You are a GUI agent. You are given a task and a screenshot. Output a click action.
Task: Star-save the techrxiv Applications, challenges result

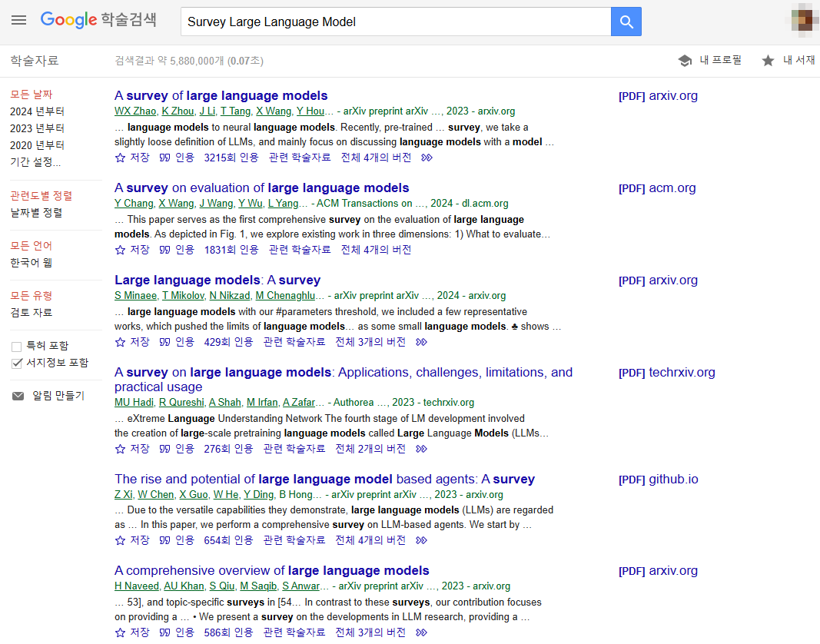tap(120, 449)
